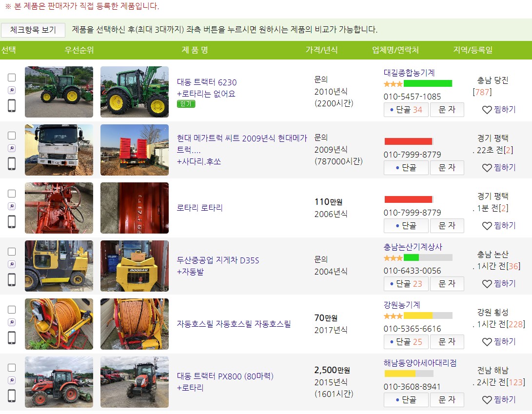Open seller 충남논산기계상사 page
Image resolution: width=532 pixels, height=414 pixels.
tap(413, 247)
